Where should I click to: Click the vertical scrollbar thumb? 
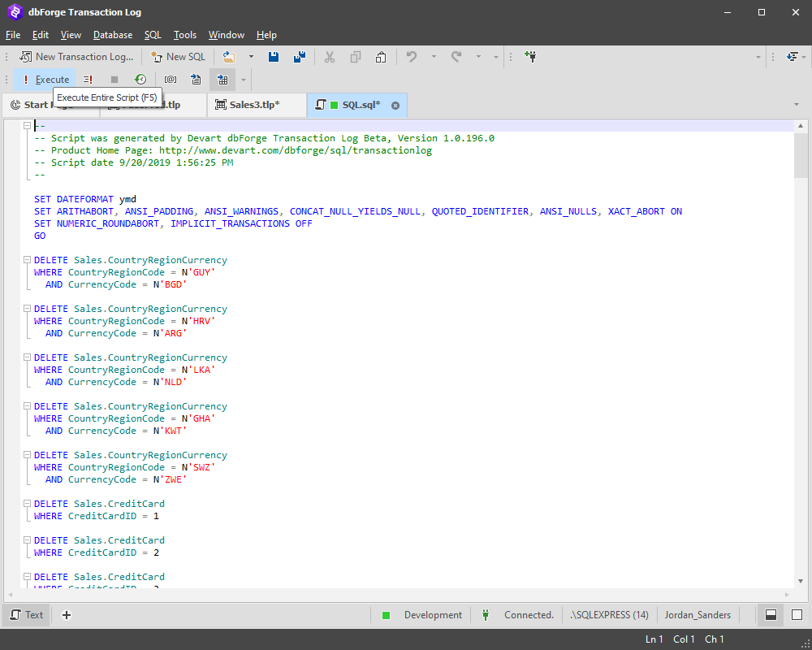(x=801, y=154)
